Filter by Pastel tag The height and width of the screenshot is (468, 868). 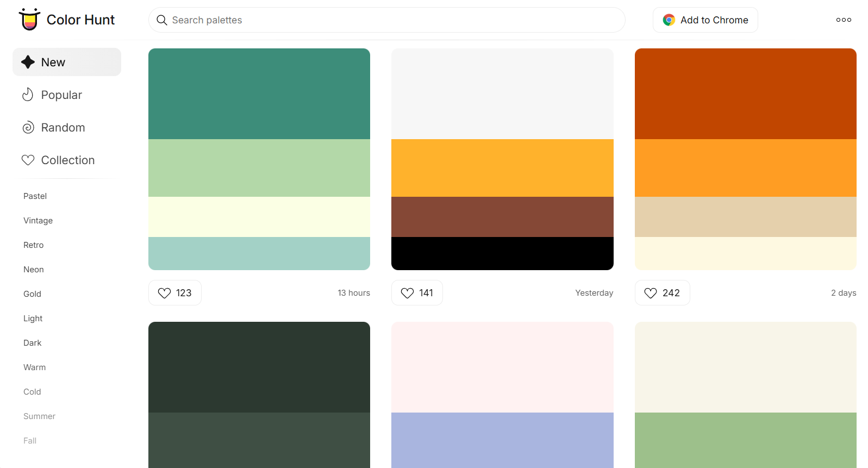click(x=35, y=196)
